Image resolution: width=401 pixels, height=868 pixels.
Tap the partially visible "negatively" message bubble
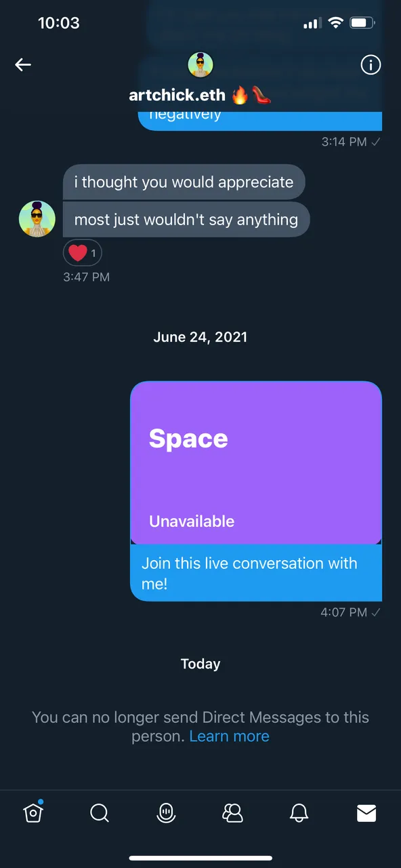260,118
